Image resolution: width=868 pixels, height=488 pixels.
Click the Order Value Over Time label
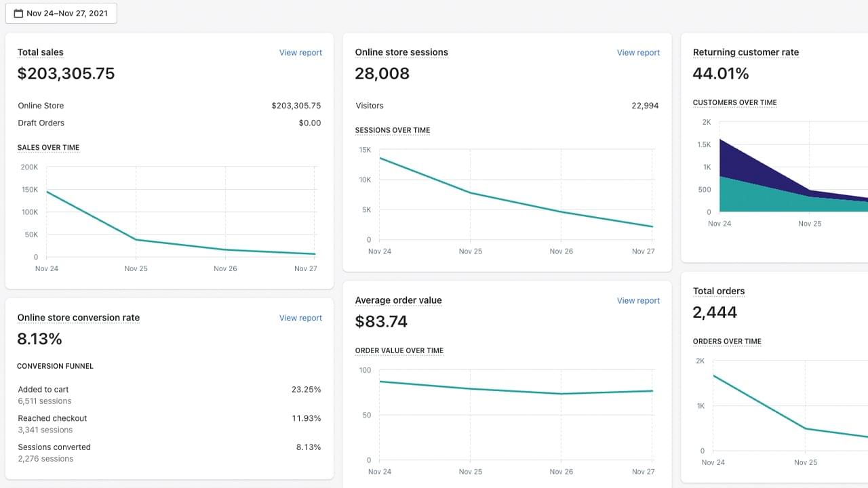[399, 351]
